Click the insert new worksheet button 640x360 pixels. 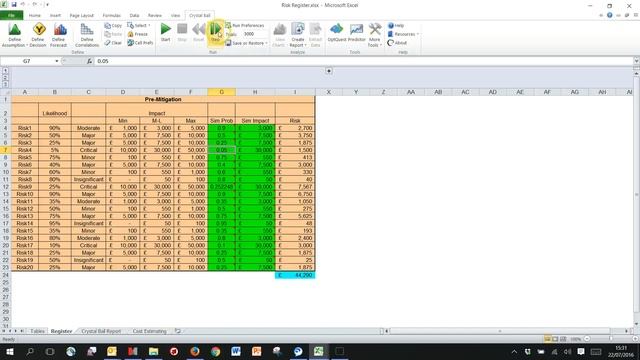178,331
